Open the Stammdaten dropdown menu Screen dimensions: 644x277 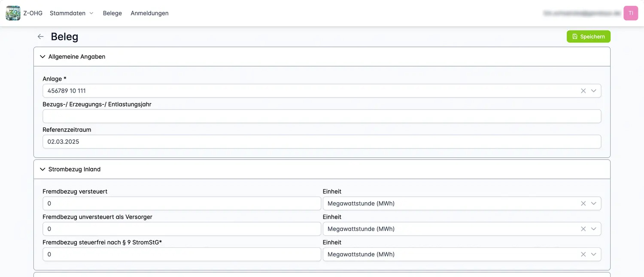[71, 13]
